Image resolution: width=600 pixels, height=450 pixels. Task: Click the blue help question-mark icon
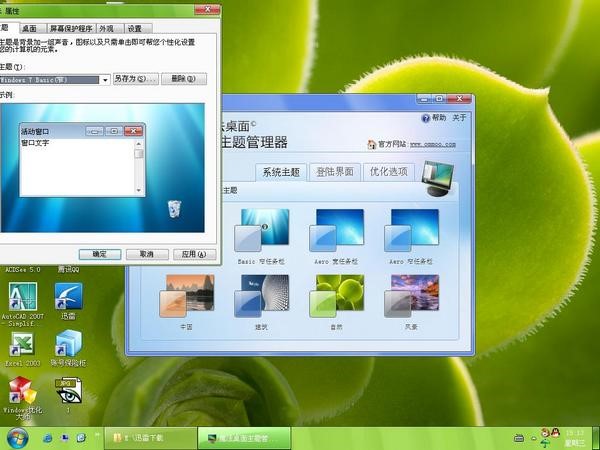tap(426, 118)
